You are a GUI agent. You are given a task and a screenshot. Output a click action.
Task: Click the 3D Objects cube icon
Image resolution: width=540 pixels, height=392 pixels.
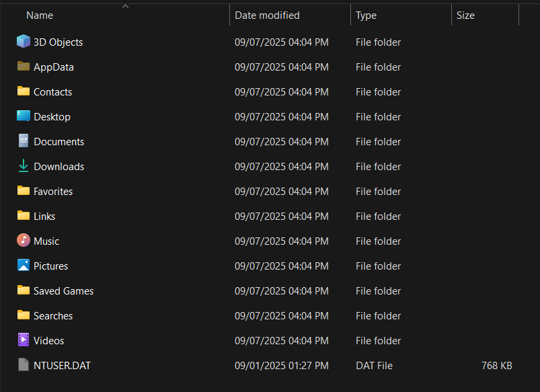tap(24, 42)
